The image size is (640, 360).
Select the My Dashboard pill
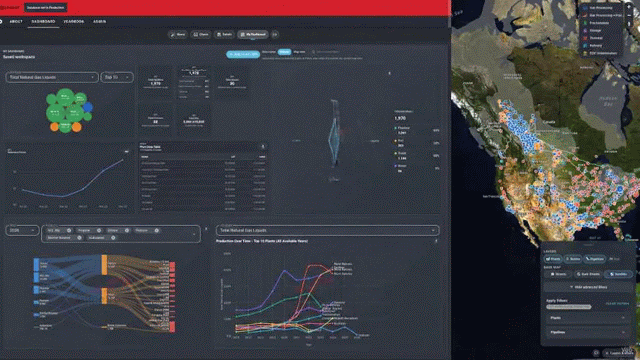[x=253, y=35]
